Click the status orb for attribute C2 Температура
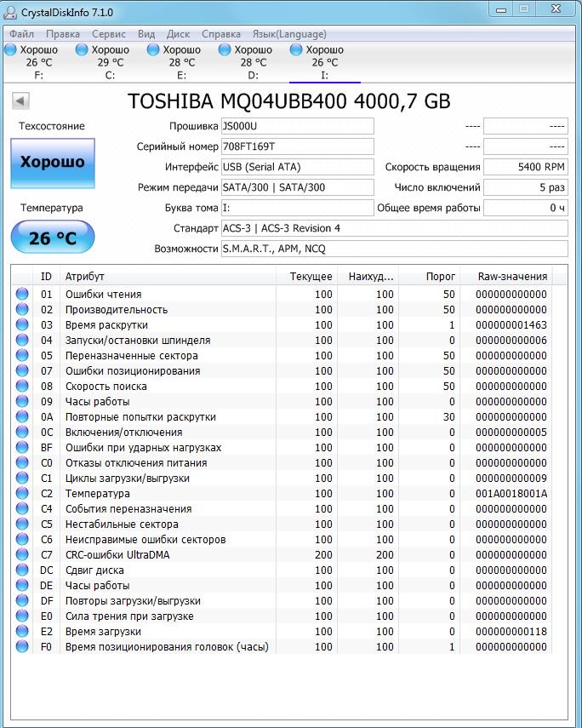Screen dimensions: 582x728 coord(21,494)
